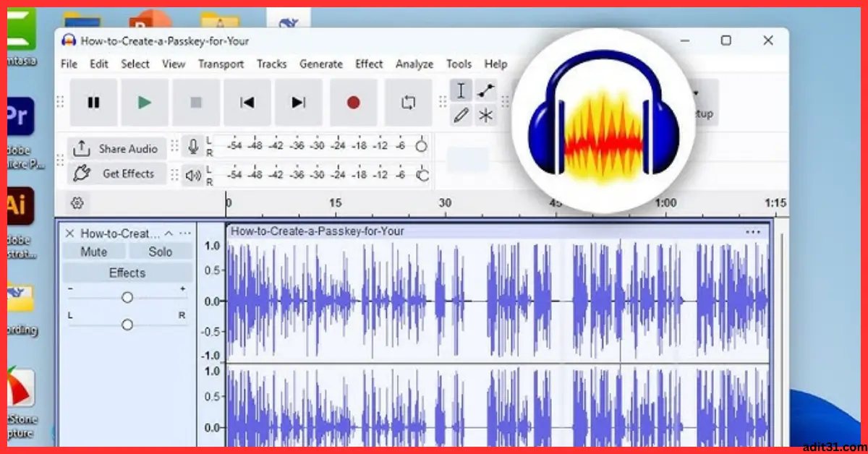
Task: Click the clip title How-to-Create-a-Passkey-for-Your
Action: (x=318, y=231)
